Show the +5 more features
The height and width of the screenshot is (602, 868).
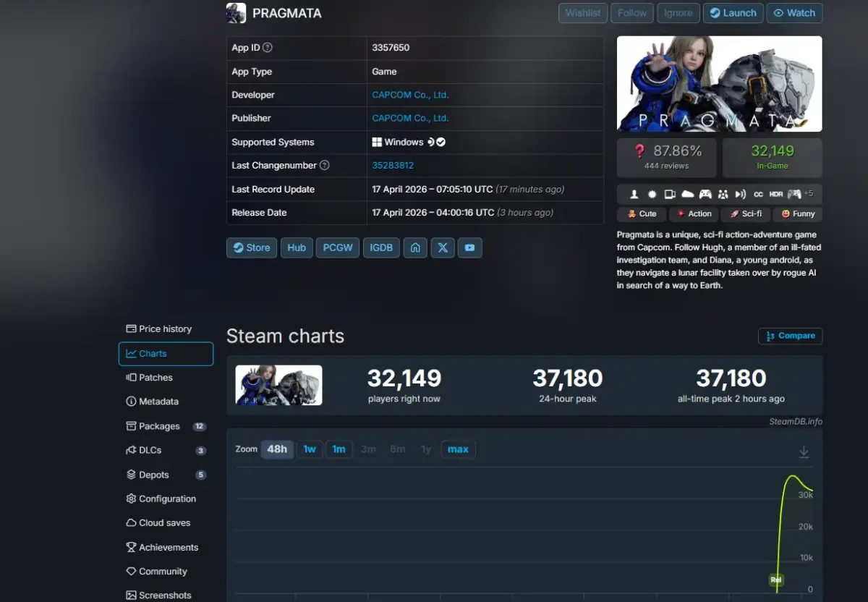[x=809, y=193]
